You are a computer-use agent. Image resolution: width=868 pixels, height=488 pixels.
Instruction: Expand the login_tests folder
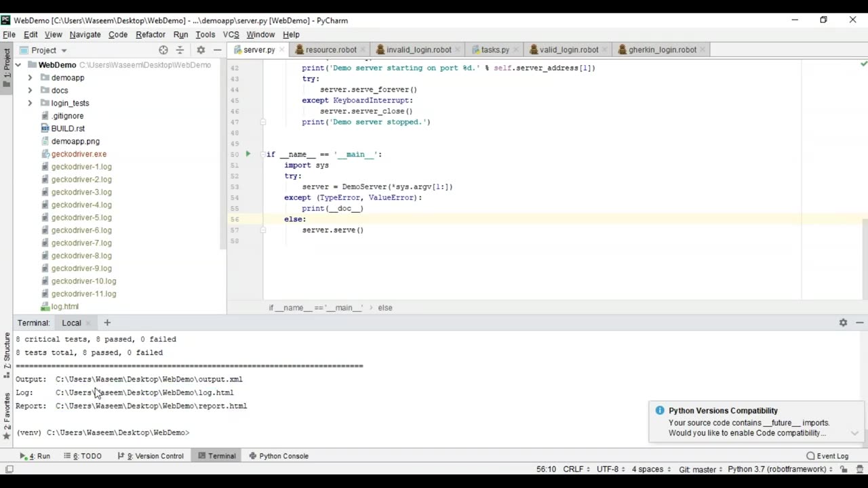click(x=30, y=103)
